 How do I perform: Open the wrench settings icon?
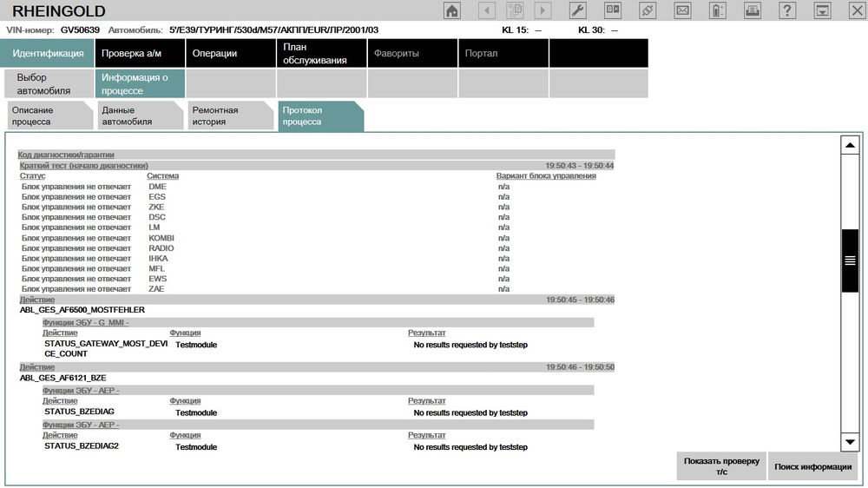[577, 11]
